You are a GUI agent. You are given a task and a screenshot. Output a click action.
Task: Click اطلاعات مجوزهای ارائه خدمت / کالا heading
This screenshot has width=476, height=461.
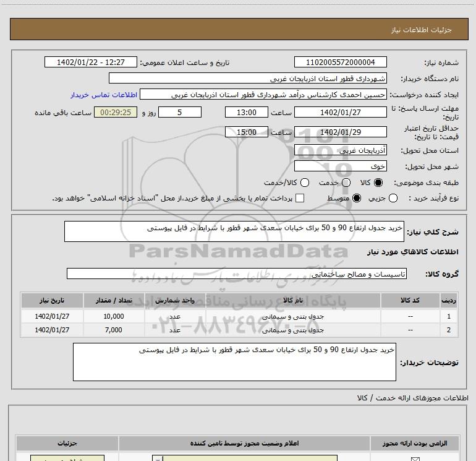coord(412,398)
